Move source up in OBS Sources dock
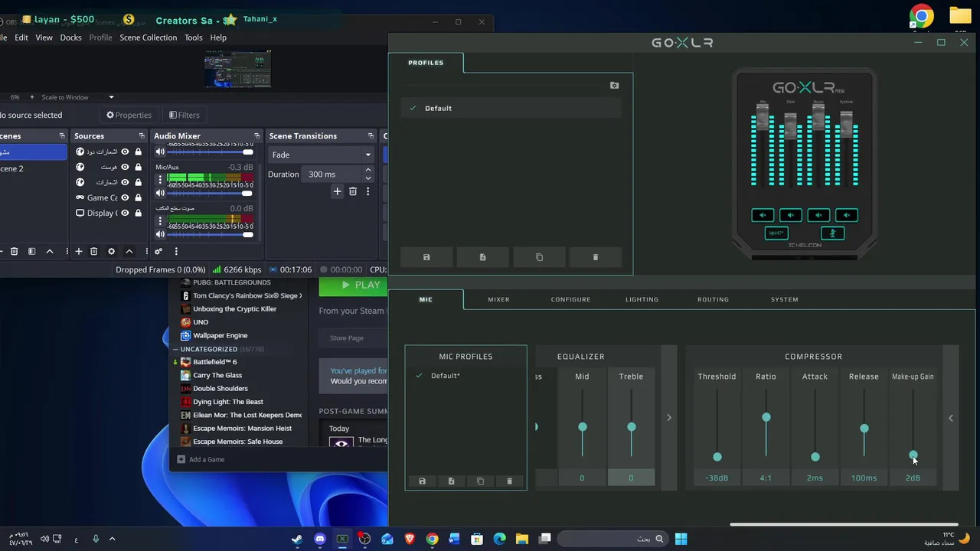980x551 pixels. [129, 251]
